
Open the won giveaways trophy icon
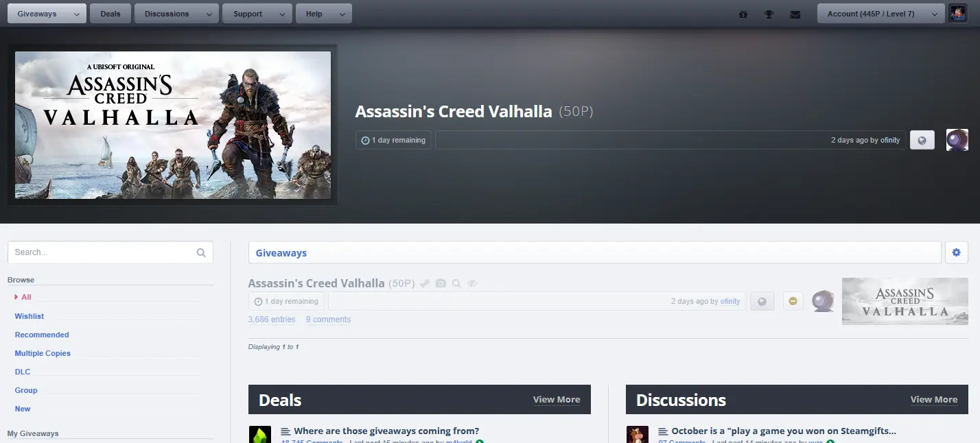coord(769,14)
